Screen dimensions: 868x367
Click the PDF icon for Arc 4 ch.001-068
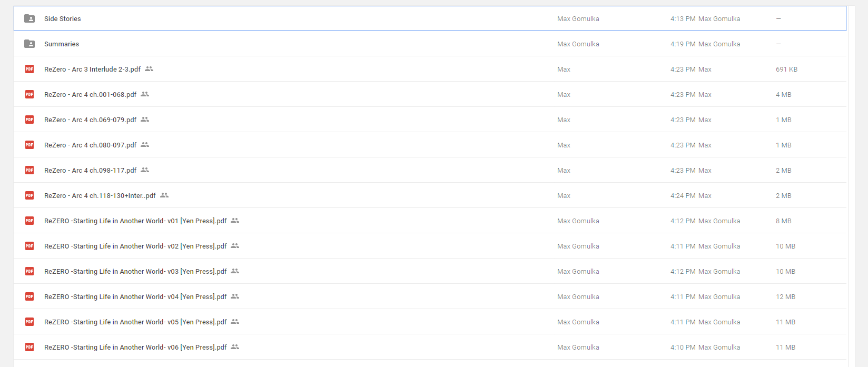[x=29, y=94]
